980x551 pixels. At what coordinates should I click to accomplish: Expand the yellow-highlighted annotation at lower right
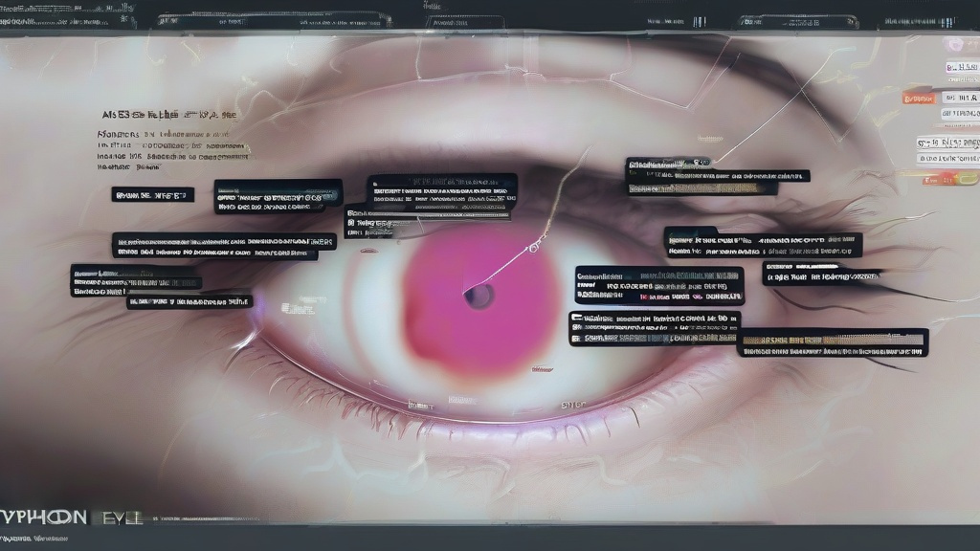832,342
